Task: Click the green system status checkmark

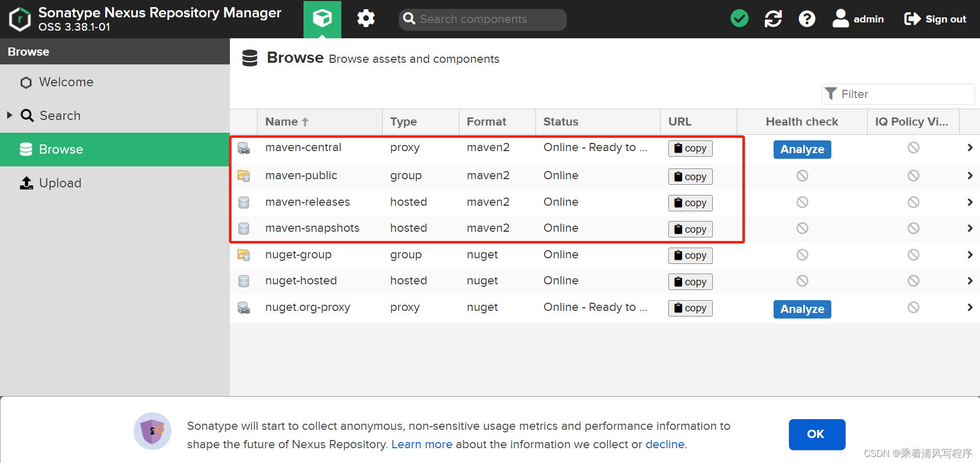Action: pos(739,19)
